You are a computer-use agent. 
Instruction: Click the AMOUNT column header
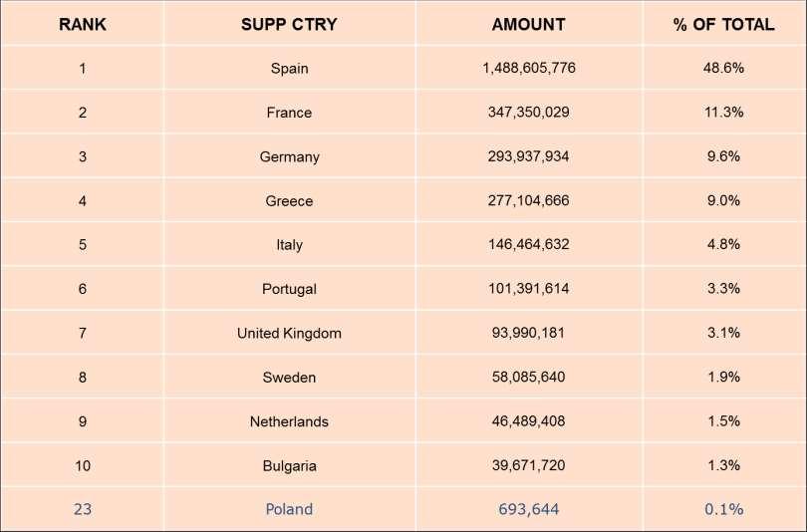coord(529,24)
